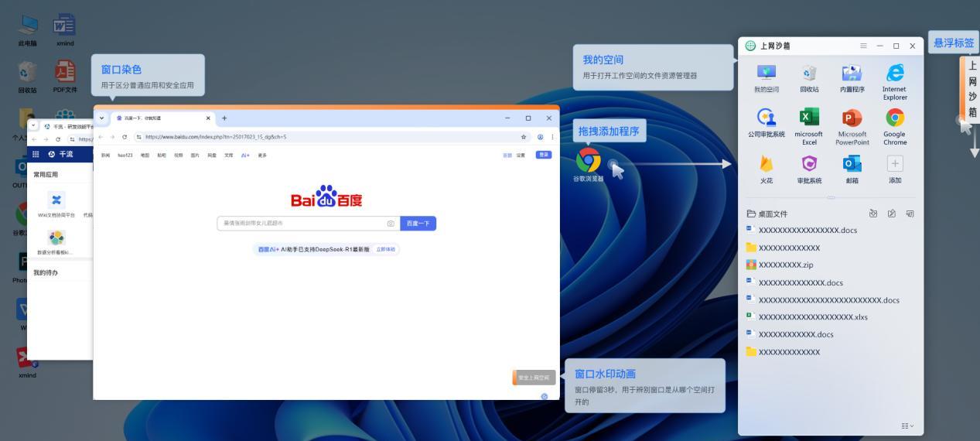Click the 添加 plus tile to add program
This screenshot has width=980, height=441.
click(895, 169)
